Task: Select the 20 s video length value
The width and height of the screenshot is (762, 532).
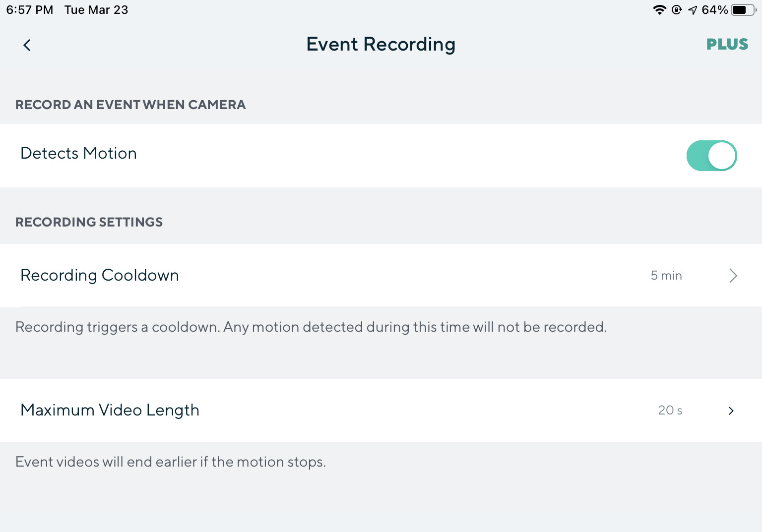Action: 670,411
